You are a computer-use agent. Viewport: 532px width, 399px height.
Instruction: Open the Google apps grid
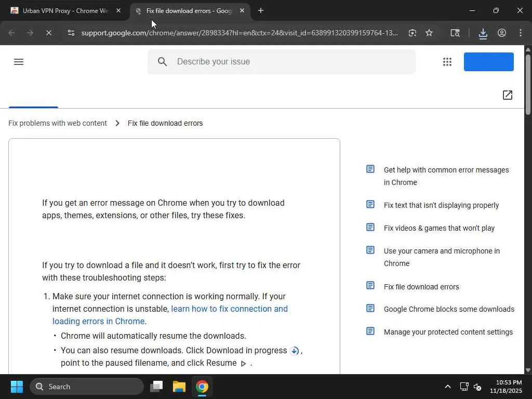[447, 62]
